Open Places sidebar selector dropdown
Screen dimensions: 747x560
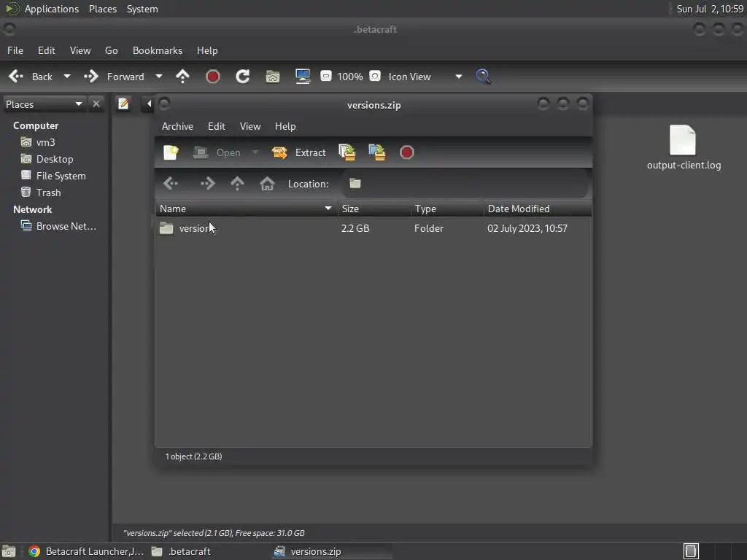coord(44,104)
